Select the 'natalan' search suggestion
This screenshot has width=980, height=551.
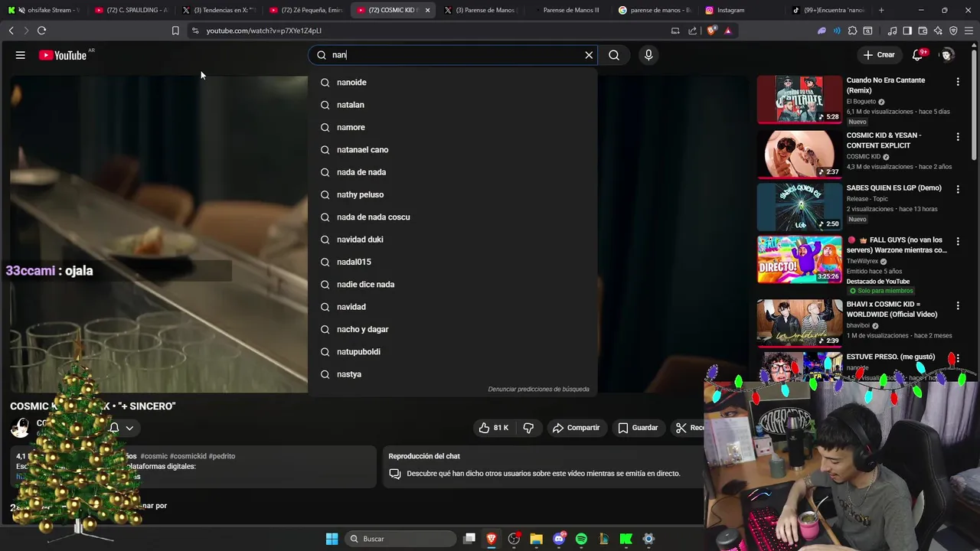pyautogui.click(x=452, y=105)
